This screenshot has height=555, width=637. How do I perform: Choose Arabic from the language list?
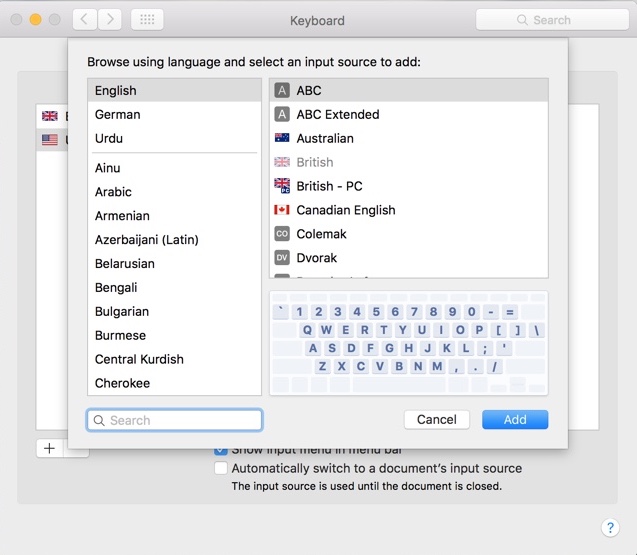pyautogui.click(x=114, y=192)
